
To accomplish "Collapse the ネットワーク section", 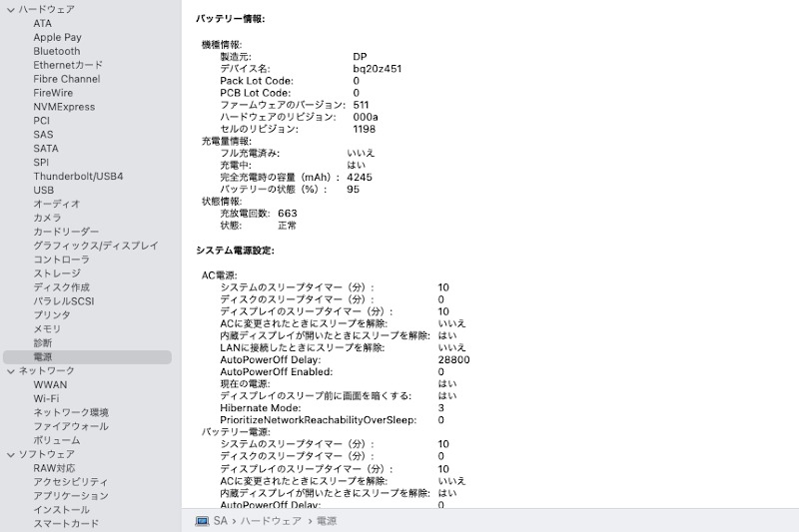I will tap(10, 370).
